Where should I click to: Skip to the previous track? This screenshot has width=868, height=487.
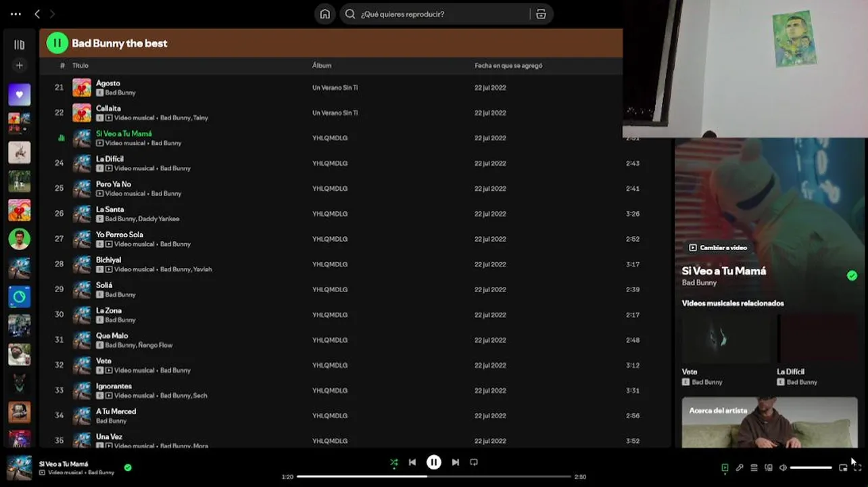tap(412, 463)
